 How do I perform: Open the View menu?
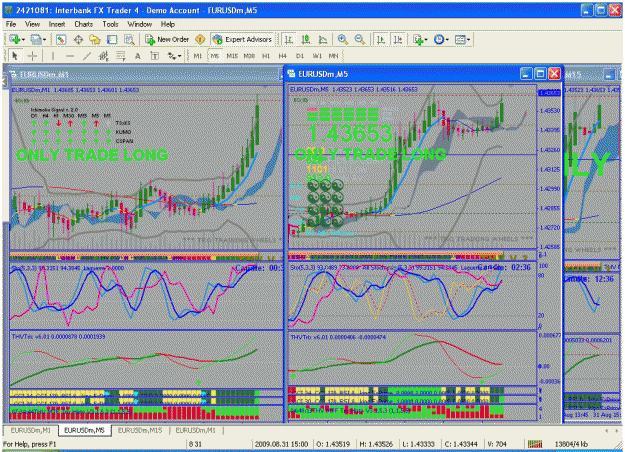pyautogui.click(x=32, y=24)
